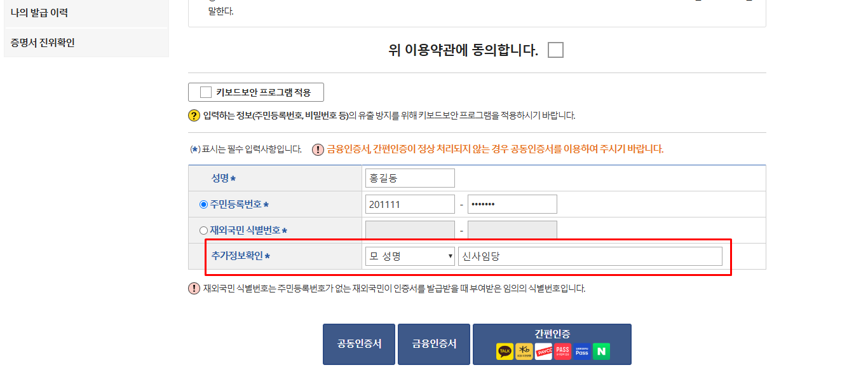Open the 모 성명 dropdown
The width and height of the screenshot is (868, 379).
coord(409,256)
